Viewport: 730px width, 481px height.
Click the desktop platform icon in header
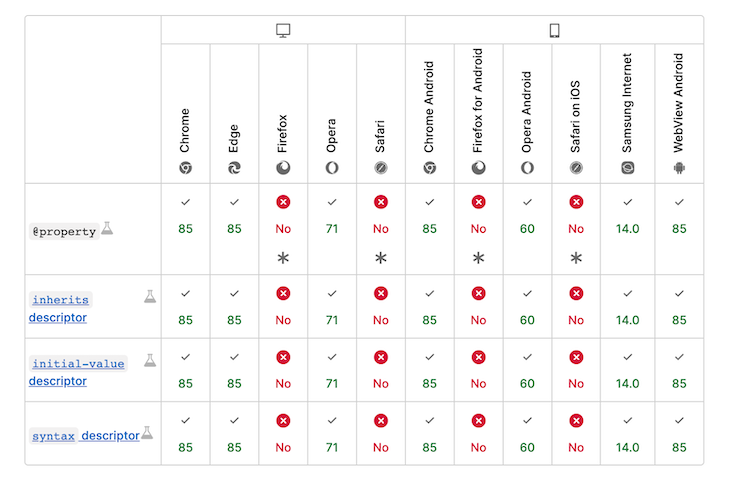283,31
